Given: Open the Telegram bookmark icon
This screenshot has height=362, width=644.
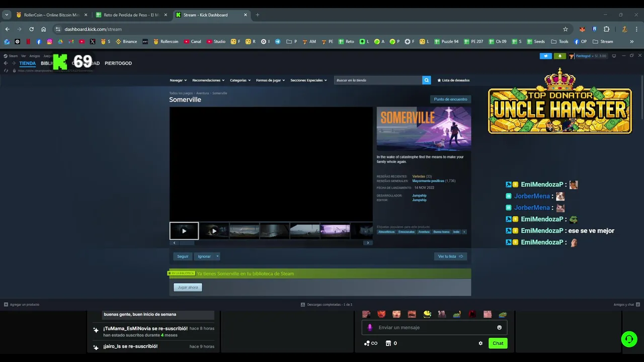Looking at the screenshot, I should [278, 42].
